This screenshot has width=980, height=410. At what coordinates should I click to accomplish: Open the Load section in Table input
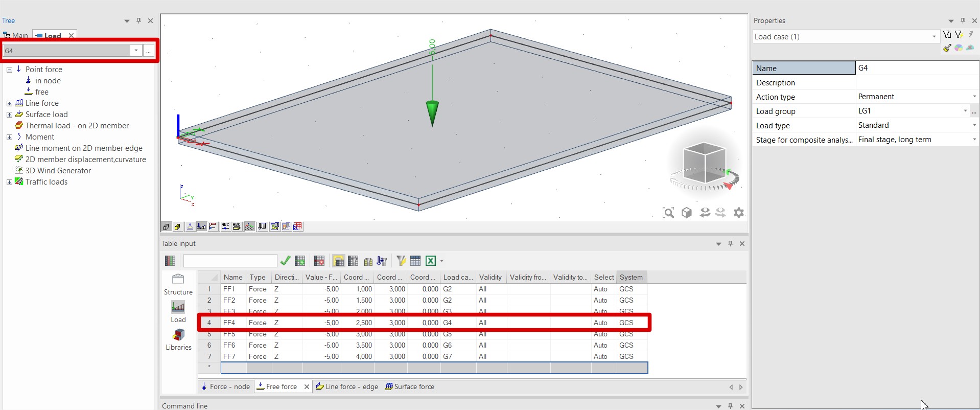coord(178,311)
